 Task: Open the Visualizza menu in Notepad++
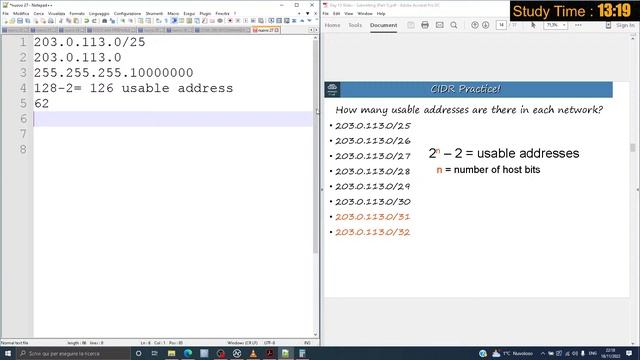point(56,13)
